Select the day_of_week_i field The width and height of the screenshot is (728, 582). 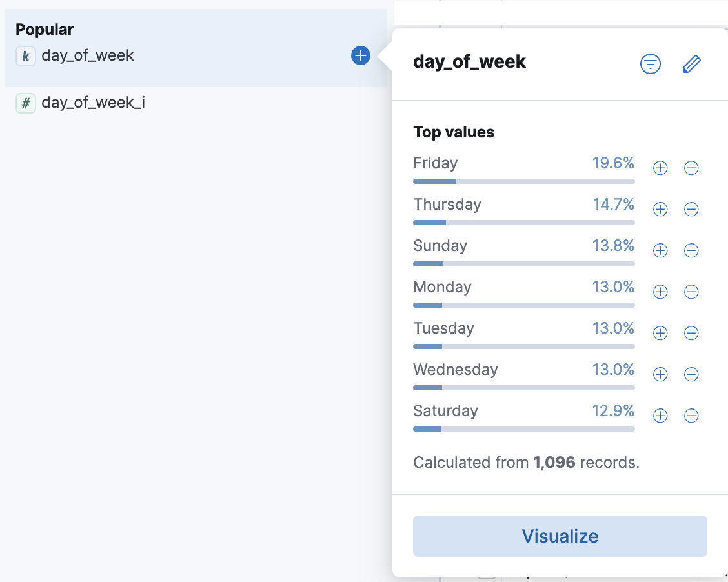pos(94,103)
